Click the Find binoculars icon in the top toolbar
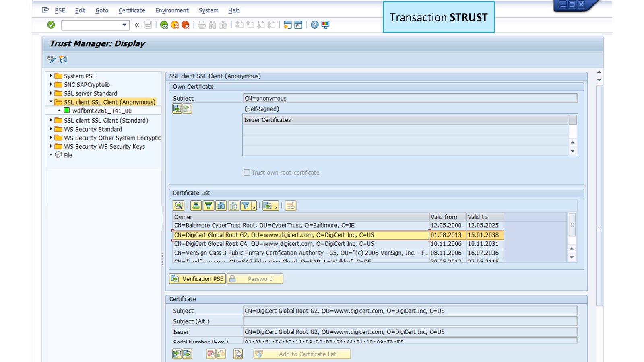 [213, 25]
